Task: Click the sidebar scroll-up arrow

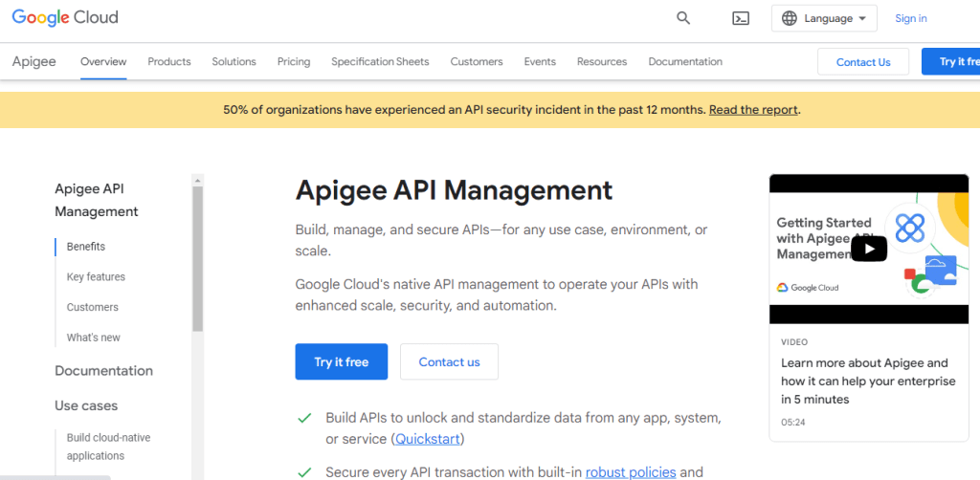Action: click(197, 181)
